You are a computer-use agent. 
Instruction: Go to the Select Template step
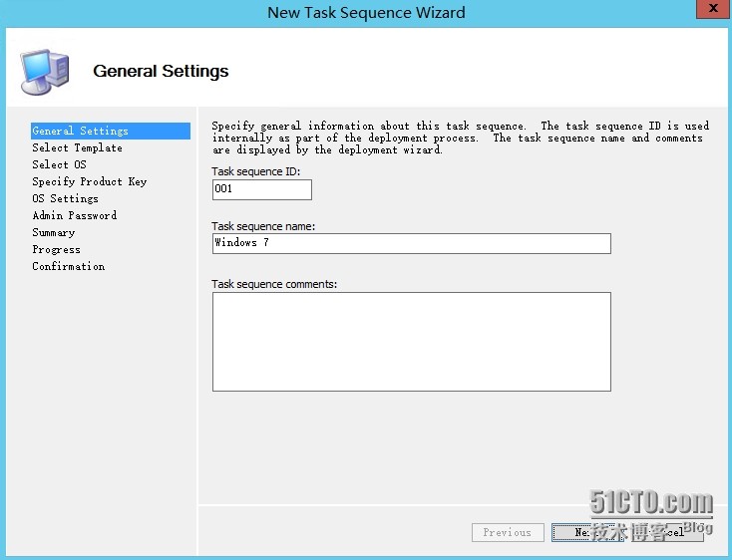coord(77,147)
